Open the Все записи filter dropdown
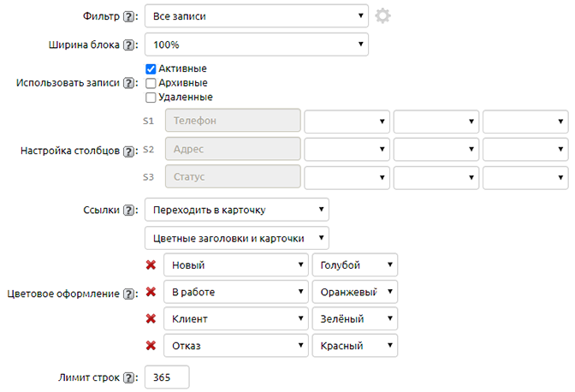This screenshot has height=392, width=575. coord(257,16)
